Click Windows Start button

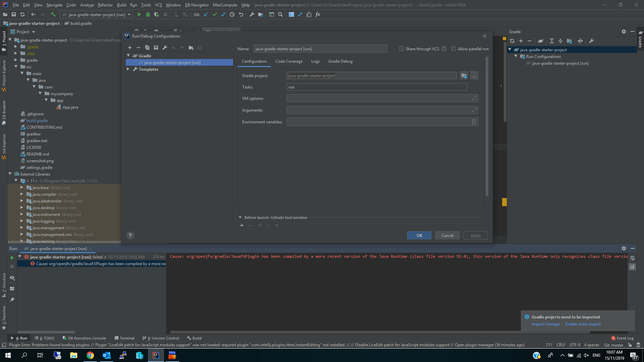click(8, 355)
